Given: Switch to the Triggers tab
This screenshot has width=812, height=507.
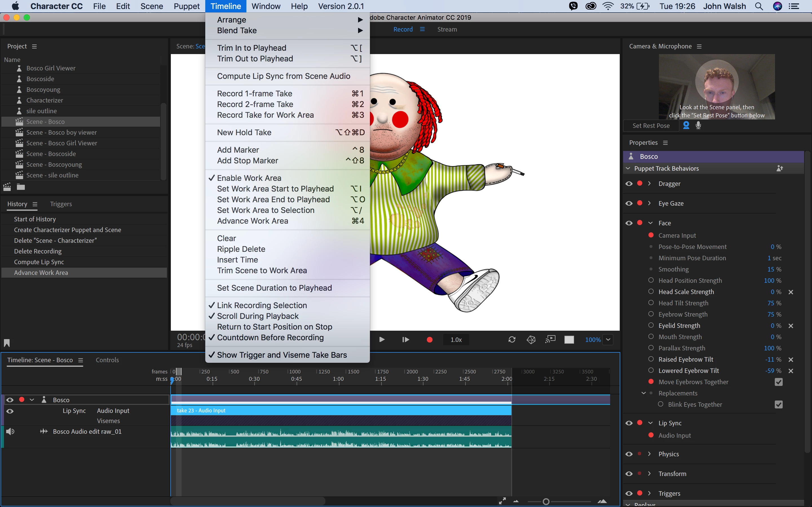Looking at the screenshot, I should (61, 204).
